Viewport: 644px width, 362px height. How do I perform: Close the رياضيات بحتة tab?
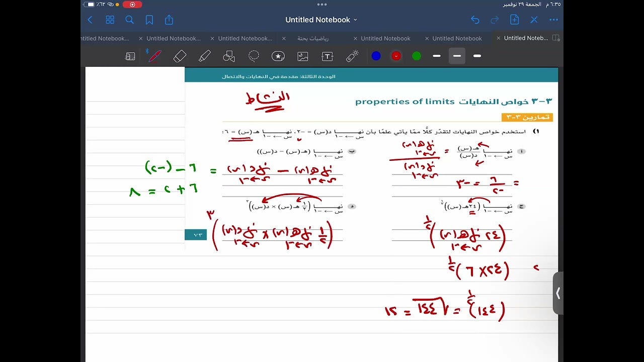pos(284,38)
